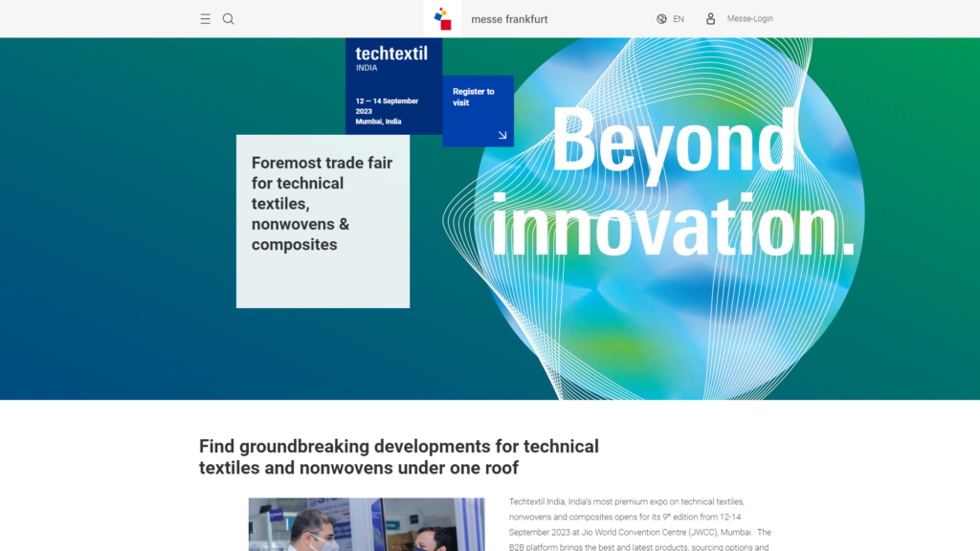
Task: Open the Messe-Login link
Action: (x=750, y=19)
